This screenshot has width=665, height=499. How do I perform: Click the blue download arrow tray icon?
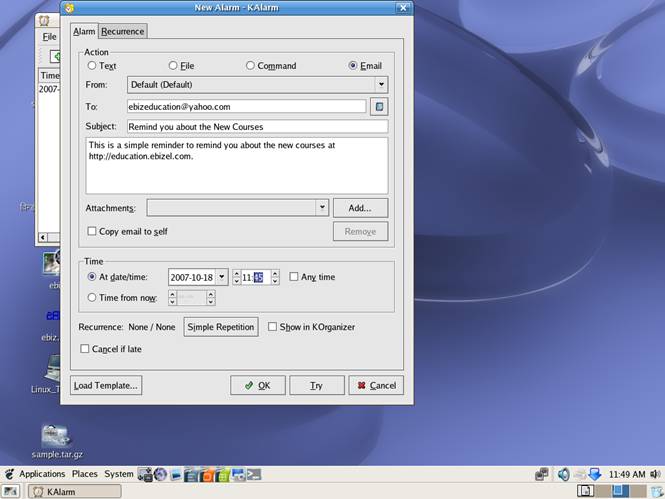[x=595, y=474]
